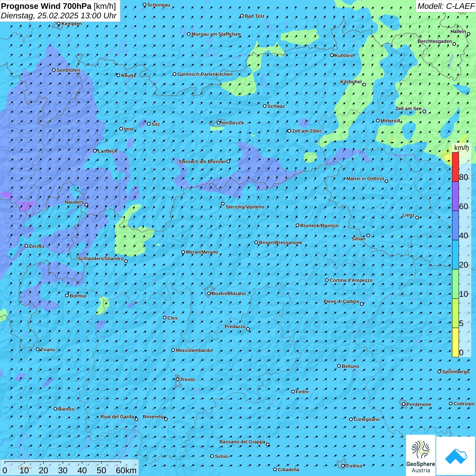The width and height of the screenshot is (476, 476).
Task: Click the Kitzbühel label
Action: pos(351,82)
